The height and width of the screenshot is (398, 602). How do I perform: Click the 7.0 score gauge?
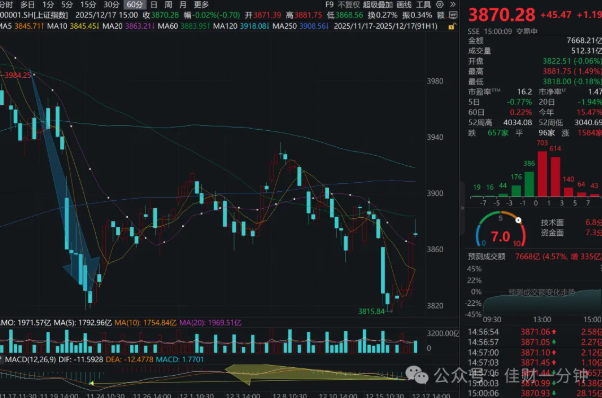pyautogui.click(x=501, y=230)
